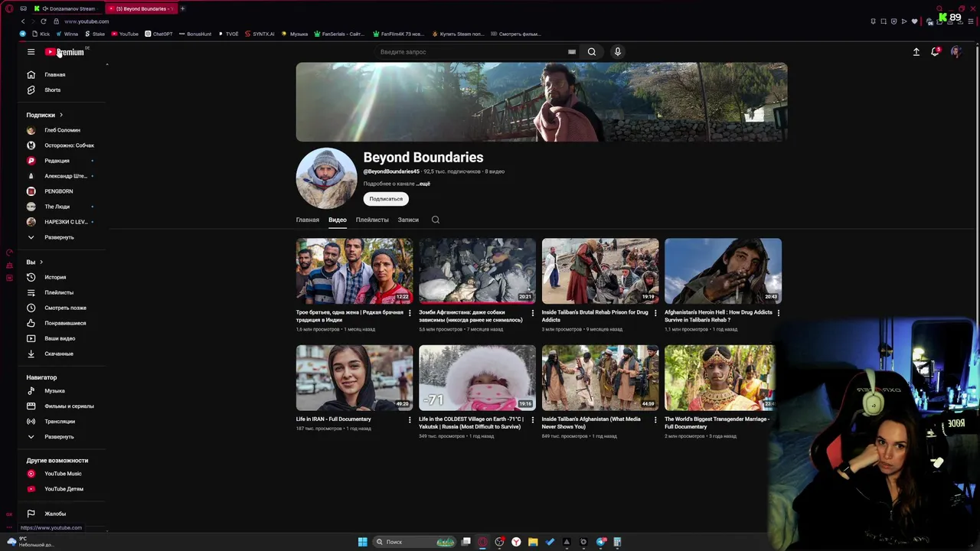Viewport: 980px width, 551px height.
Task: Click Beyond Boundaries channel avatar
Action: point(326,178)
